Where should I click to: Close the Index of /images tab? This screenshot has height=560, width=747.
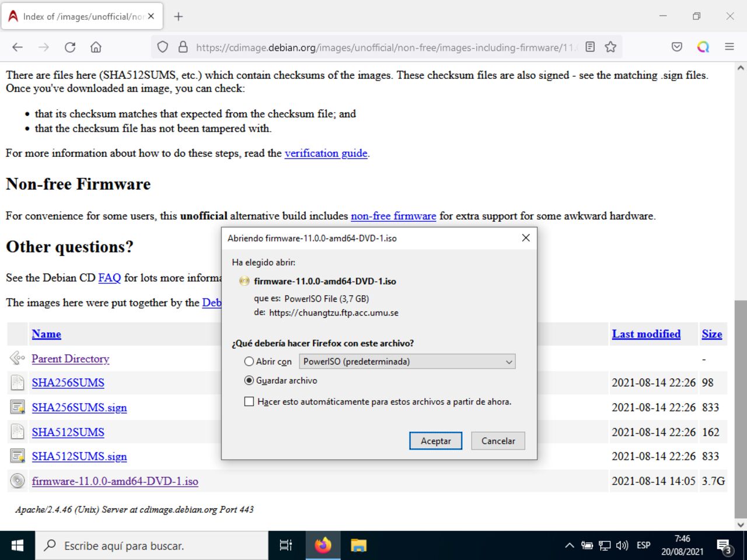tap(151, 16)
